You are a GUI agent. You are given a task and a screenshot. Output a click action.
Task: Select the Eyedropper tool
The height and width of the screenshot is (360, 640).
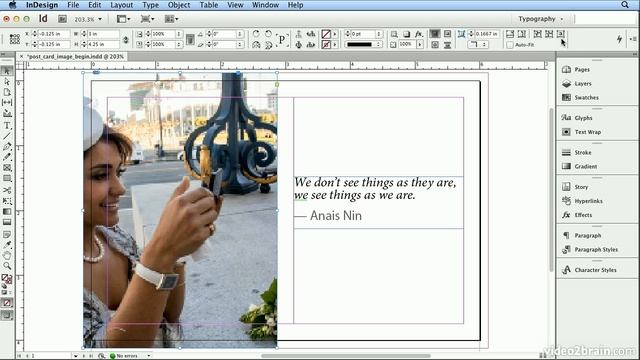point(7,245)
